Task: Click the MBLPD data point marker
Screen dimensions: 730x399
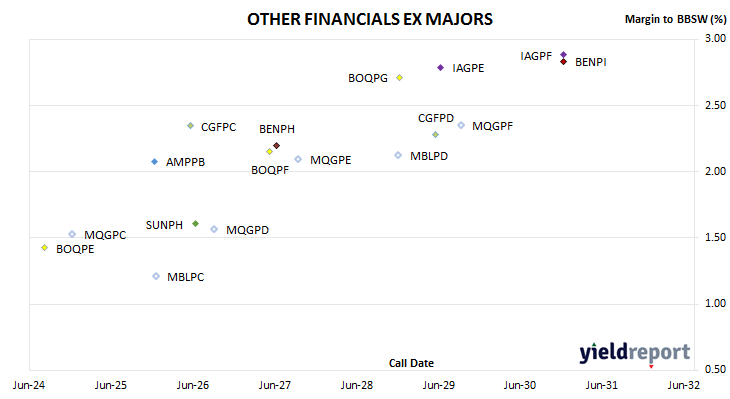Action: coord(398,155)
